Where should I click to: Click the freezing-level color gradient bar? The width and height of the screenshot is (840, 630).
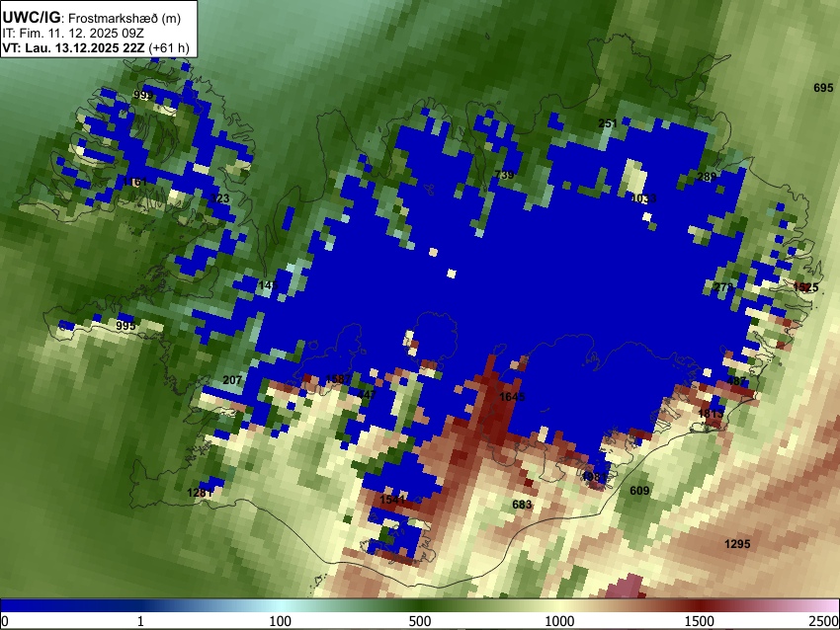coord(420,605)
